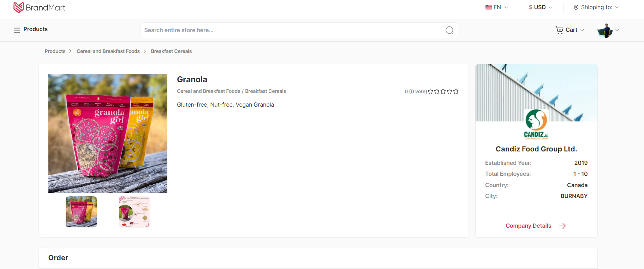Screen dimensions: 644x269
Task: Open the user avatar menu
Action: tap(605, 30)
